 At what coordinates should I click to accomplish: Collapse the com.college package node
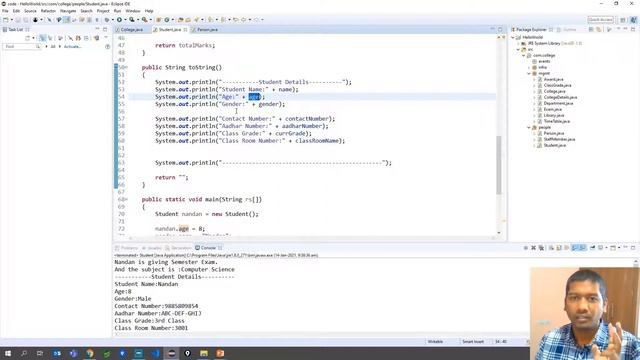tap(524, 55)
